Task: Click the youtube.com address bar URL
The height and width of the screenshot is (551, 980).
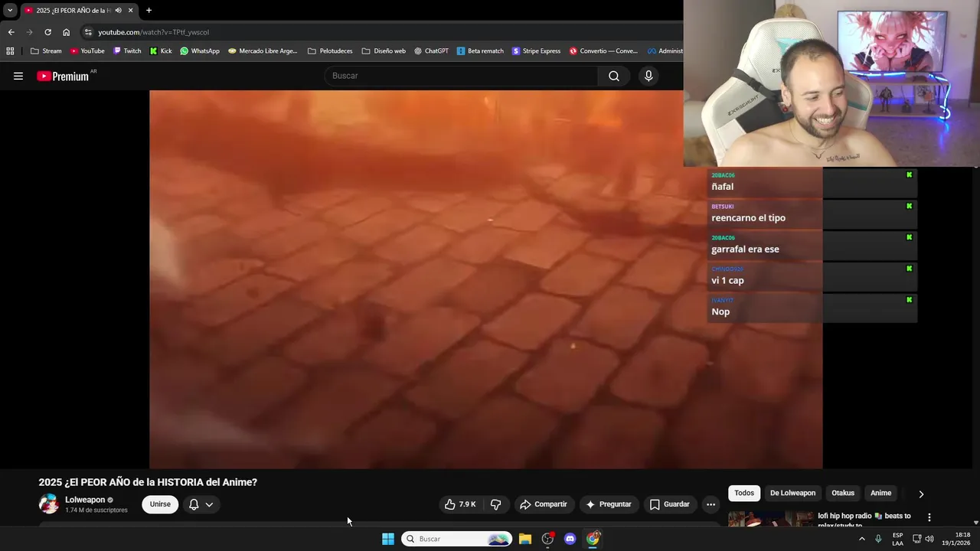Action: (153, 32)
